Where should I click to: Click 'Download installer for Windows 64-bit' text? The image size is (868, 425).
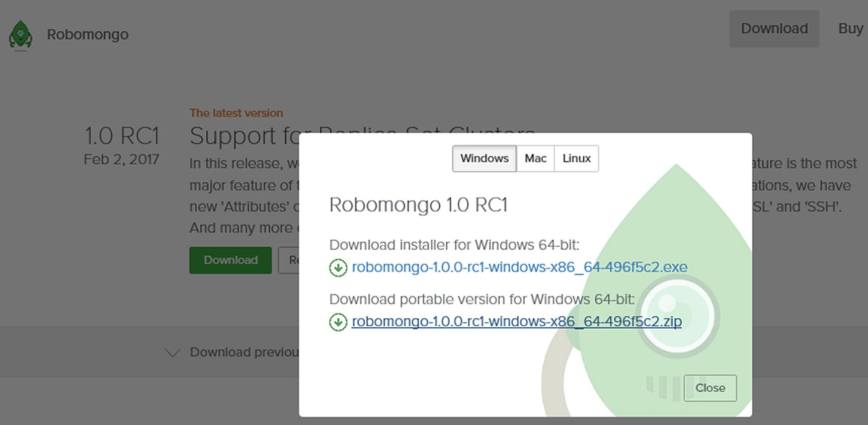click(454, 245)
